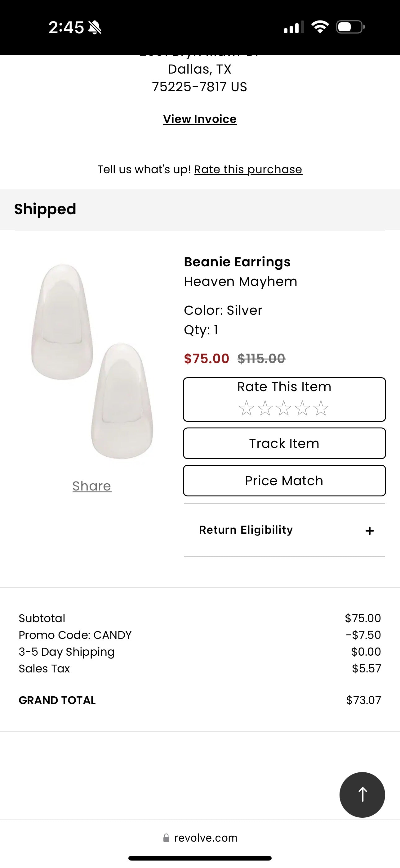This screenshot has width=400, height=868.
Task: Tap the second rating star
Action: pos(265,408)
